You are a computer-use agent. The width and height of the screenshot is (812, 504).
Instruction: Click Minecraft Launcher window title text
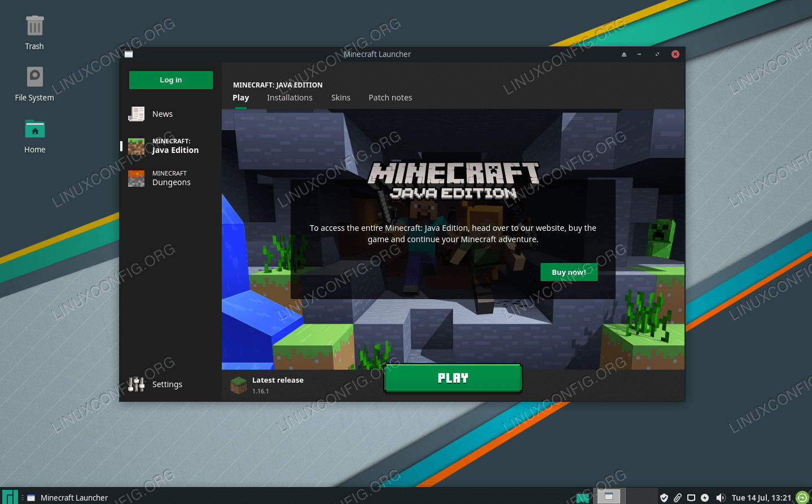click(377, 54)
